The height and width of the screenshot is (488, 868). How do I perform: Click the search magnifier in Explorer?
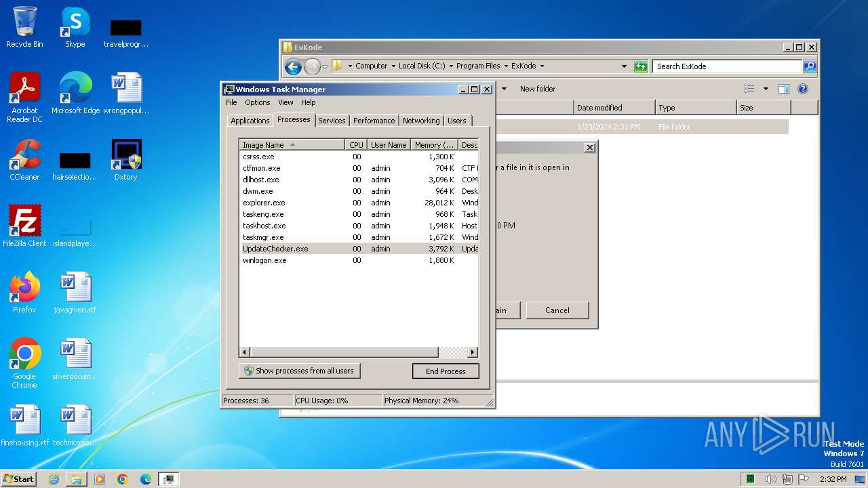click(810, 66)
